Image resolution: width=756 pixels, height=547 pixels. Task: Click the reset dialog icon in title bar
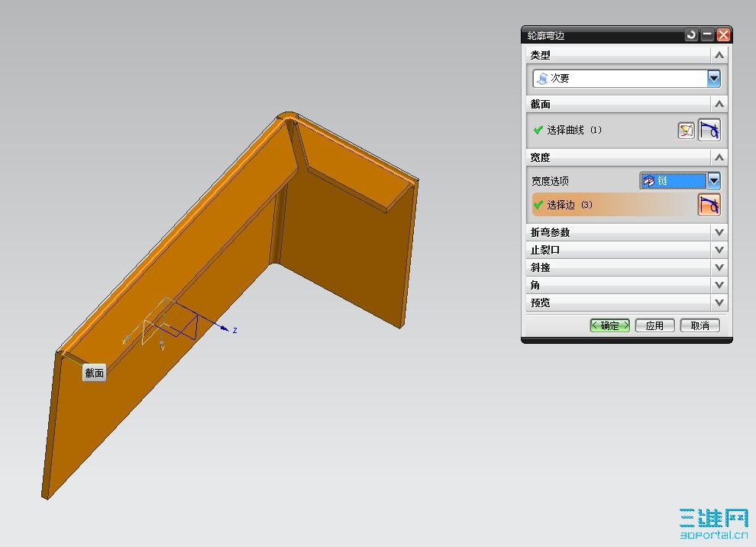click(691, 34)
